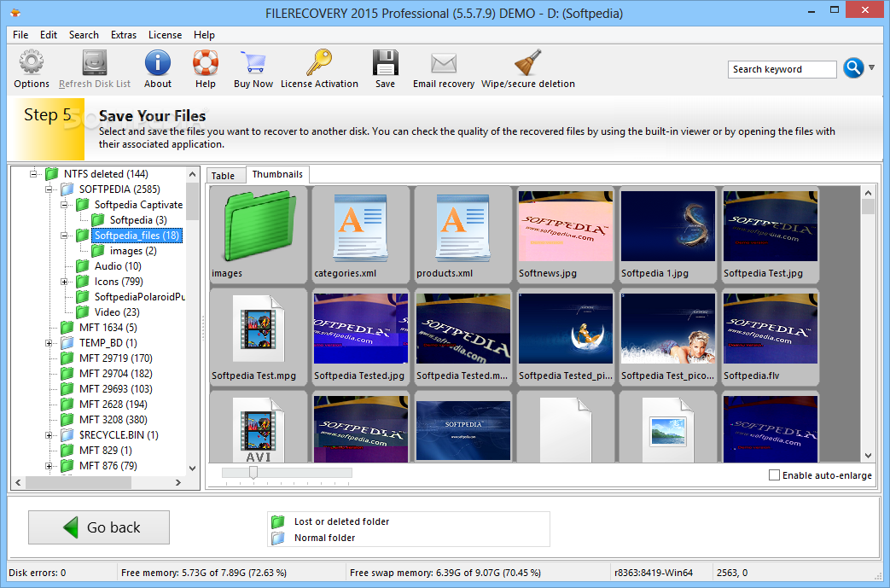Open the Search menu
Image resolution: width=890 pixels, height=588 pixels.
click(x=84, y=35)
